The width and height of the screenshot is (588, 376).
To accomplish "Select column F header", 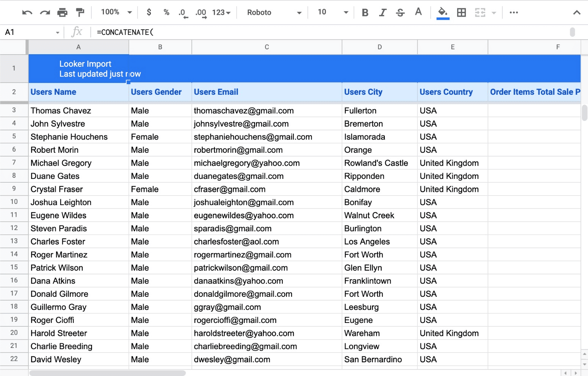I will pos(535,47).
